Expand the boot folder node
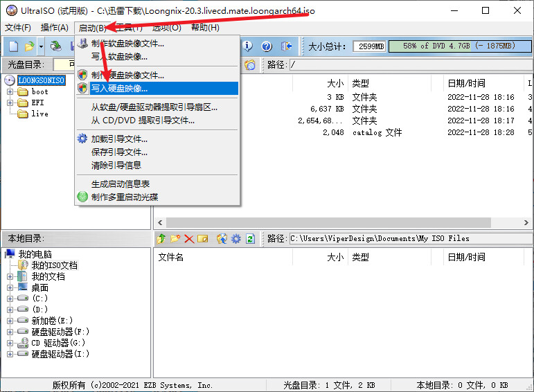534x392 pixels. pyautogui.click(x=10, y=91)
